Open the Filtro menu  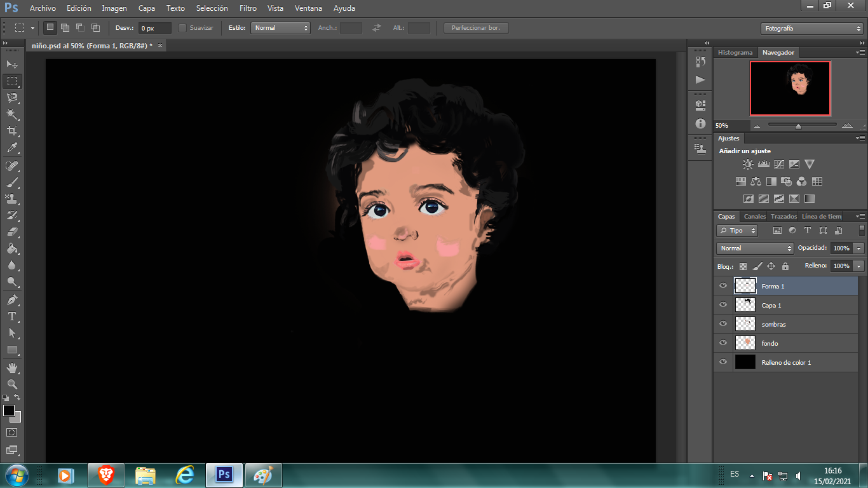click(x=248, y=8)
